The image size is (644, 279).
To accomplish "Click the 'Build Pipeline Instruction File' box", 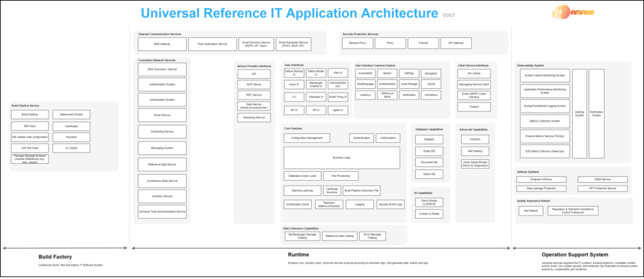I will (x=362, y=191).
